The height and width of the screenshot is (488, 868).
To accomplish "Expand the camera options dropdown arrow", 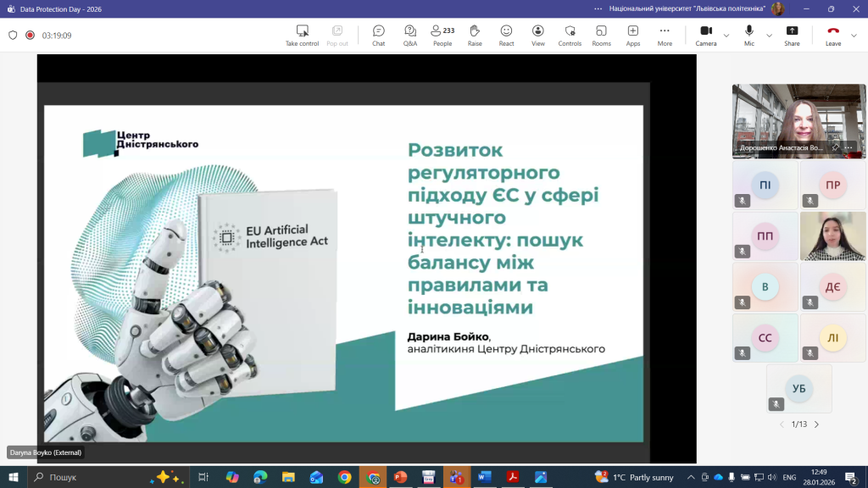I will pos(726,36).
